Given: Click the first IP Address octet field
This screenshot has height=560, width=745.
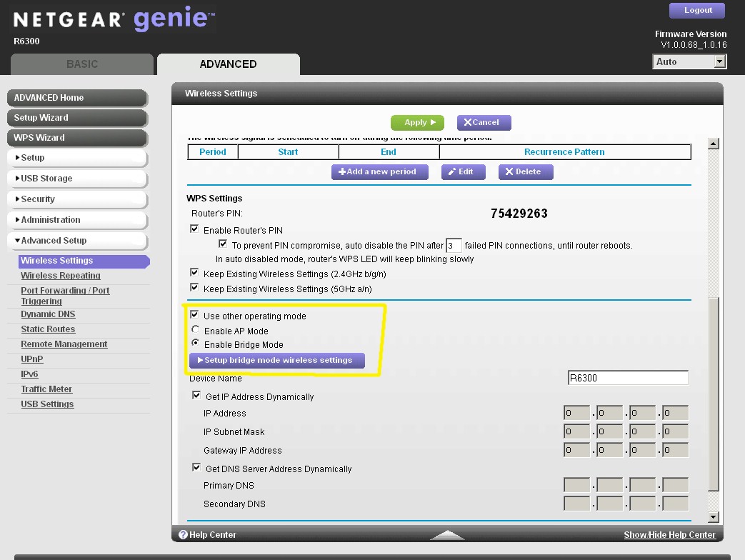Looking at the screenshot, I should pos(576,413).
